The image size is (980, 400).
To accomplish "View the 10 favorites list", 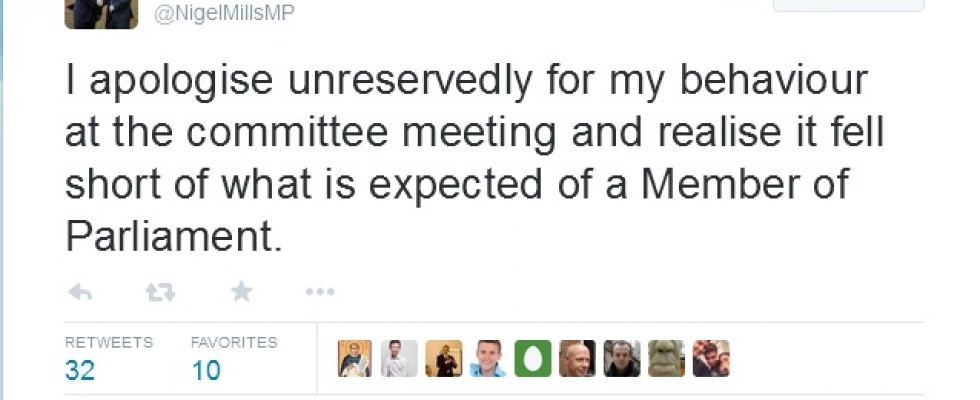I will click(x=206, y=370).
